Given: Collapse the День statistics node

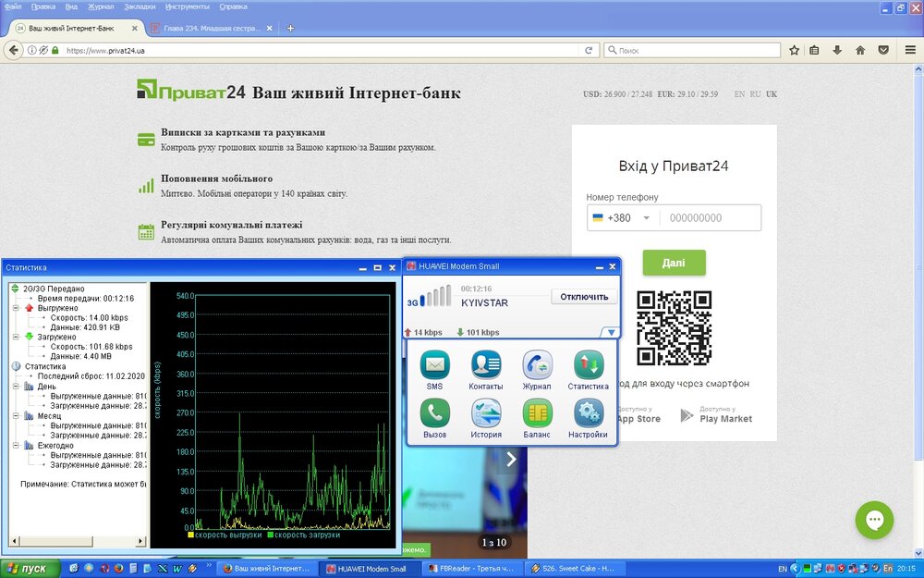Looking at the screenshot, I should [16, 387].
